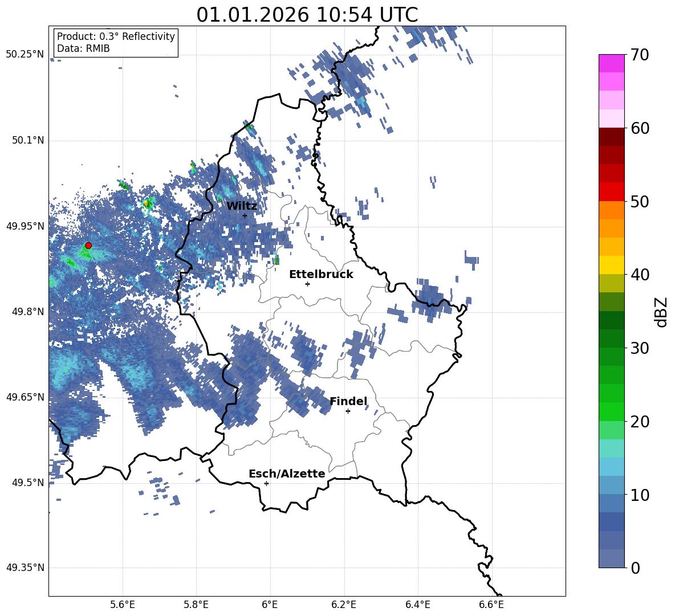
Task: Select the Wiltz city label
Action: [x=242, y=206]
